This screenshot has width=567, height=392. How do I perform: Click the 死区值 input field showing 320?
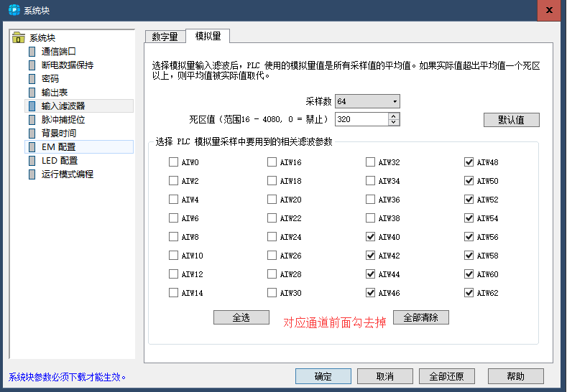(361, 119)
